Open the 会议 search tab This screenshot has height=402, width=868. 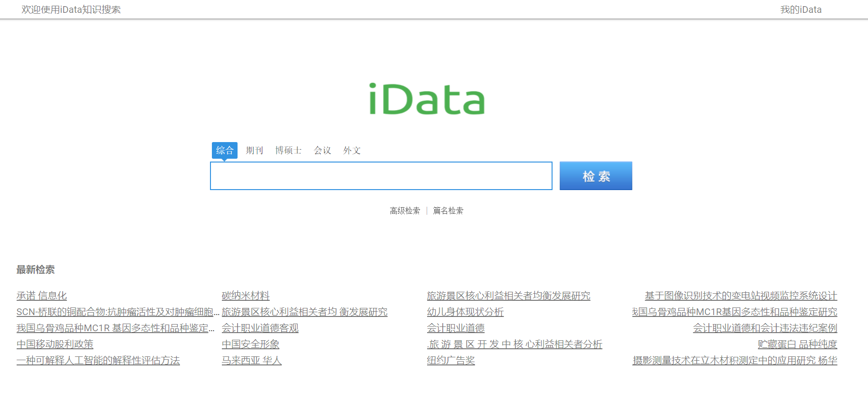pyautogui.click(x=323, y=150)
